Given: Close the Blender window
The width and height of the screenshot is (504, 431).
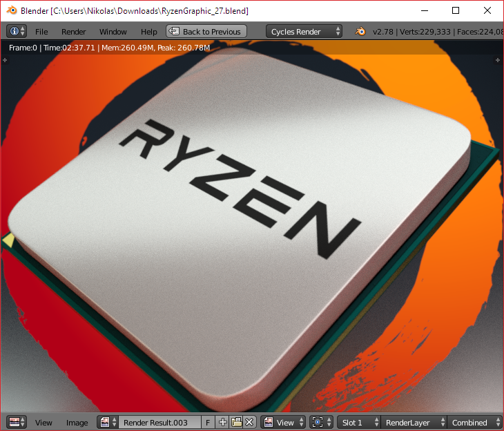Looking at the screenshot, I should click(x=487, y=10).
